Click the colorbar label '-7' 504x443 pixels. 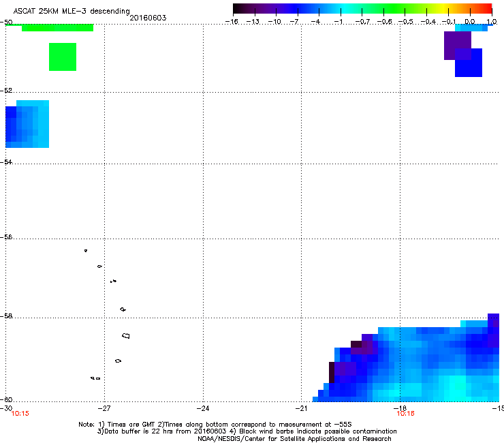294,22
